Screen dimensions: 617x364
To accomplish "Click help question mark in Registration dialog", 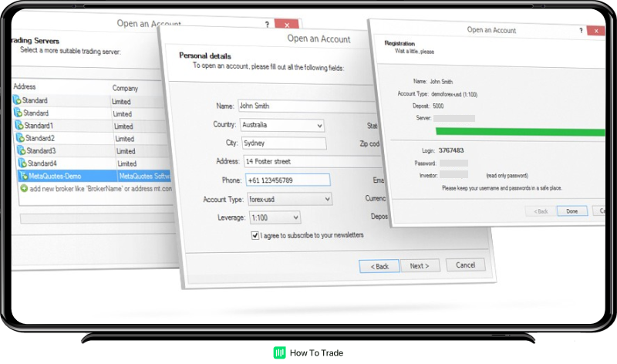I will tap(580, 30).
